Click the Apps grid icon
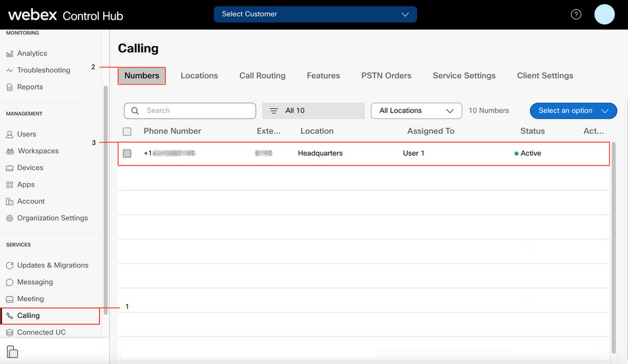The height and width of the screenshot is (364, 628). 9,185
